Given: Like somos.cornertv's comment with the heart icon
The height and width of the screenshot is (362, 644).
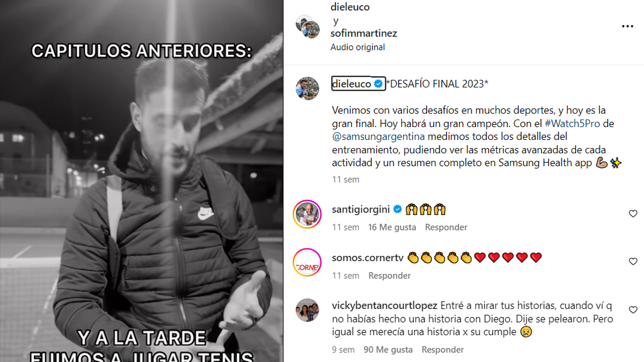Looking at the screenshot, I should pos(633,262).
